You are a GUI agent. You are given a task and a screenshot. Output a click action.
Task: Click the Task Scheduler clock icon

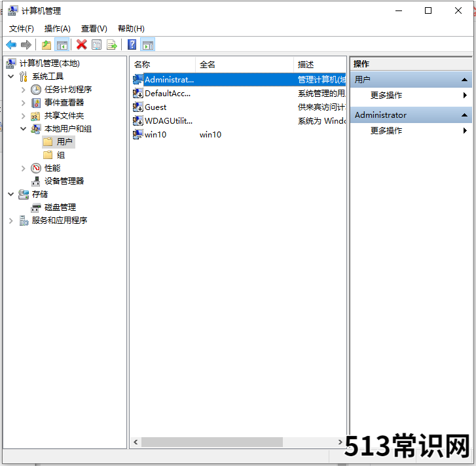(x=36, y=90)
